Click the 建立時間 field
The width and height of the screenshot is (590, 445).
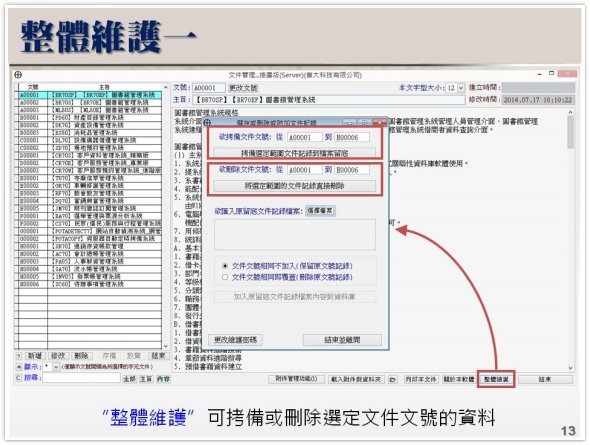coord(538,88)
